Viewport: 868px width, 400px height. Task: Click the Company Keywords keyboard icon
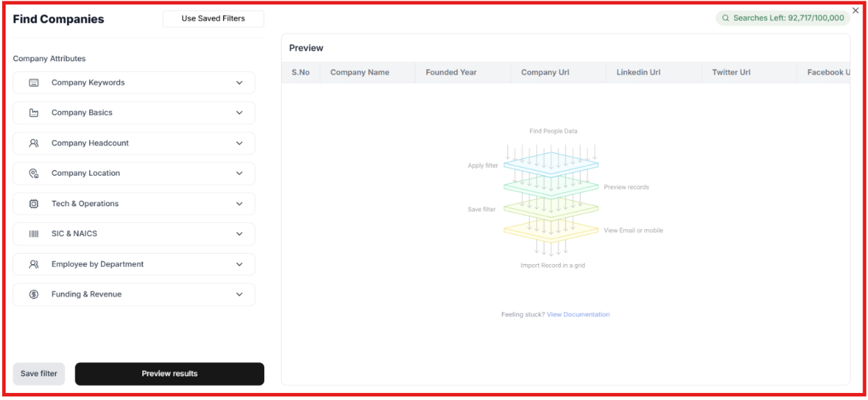pos(33,83)
